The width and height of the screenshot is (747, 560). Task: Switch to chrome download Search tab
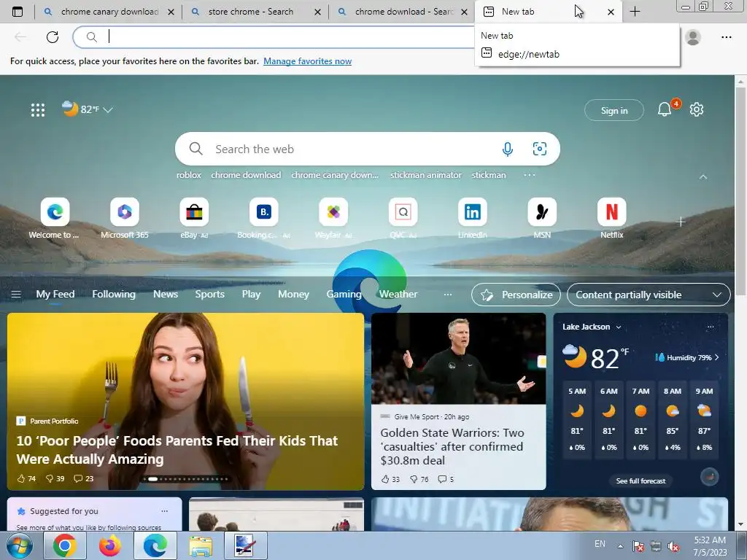click(403, 12)
